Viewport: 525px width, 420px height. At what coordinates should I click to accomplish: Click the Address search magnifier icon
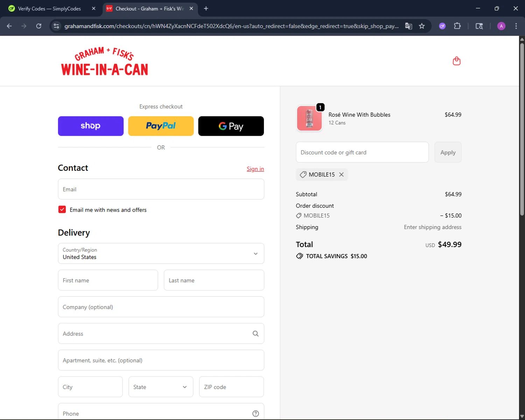(255, 334)
